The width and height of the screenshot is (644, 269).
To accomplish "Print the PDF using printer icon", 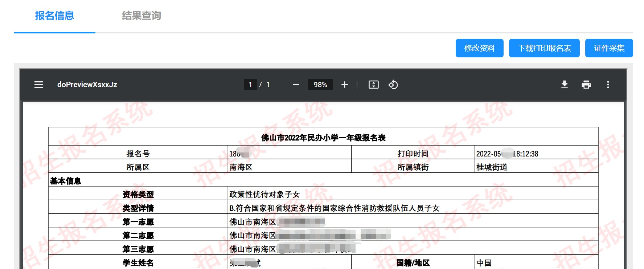I will coord(586,85).
